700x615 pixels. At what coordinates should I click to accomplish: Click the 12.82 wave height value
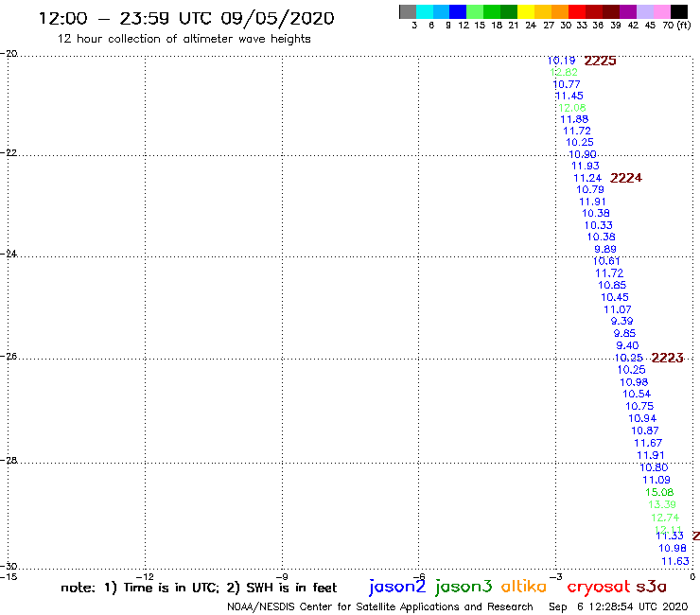[x=564, y=72]
